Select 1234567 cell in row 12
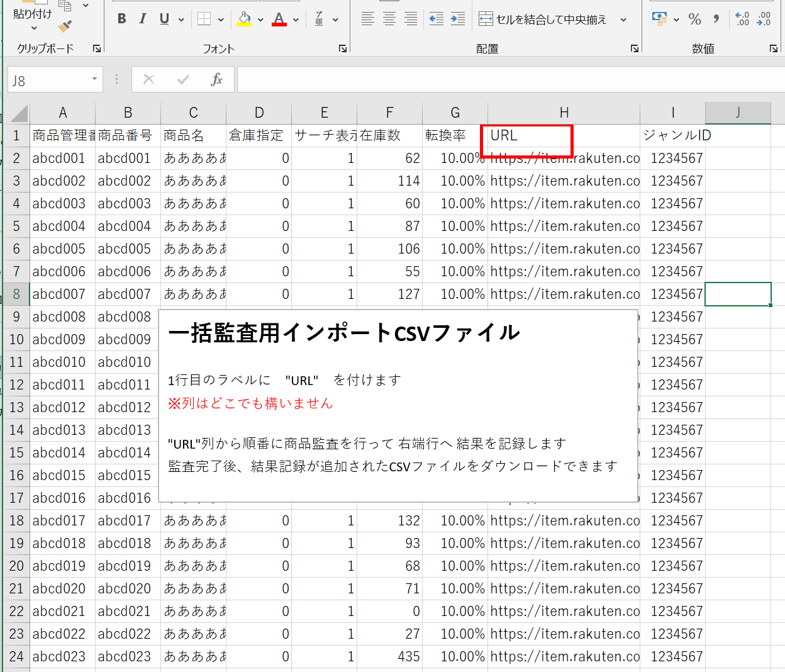This screenshot has width=785, height=672. 673,384
